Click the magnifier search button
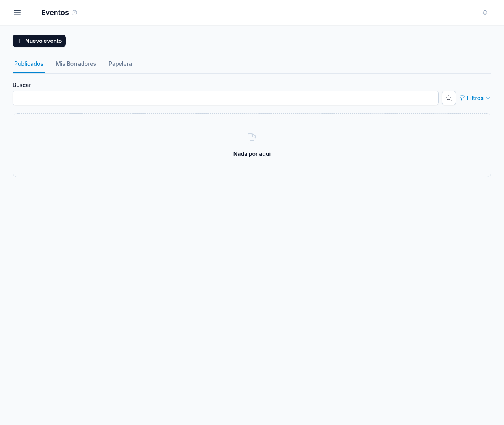 click(449, 98)
